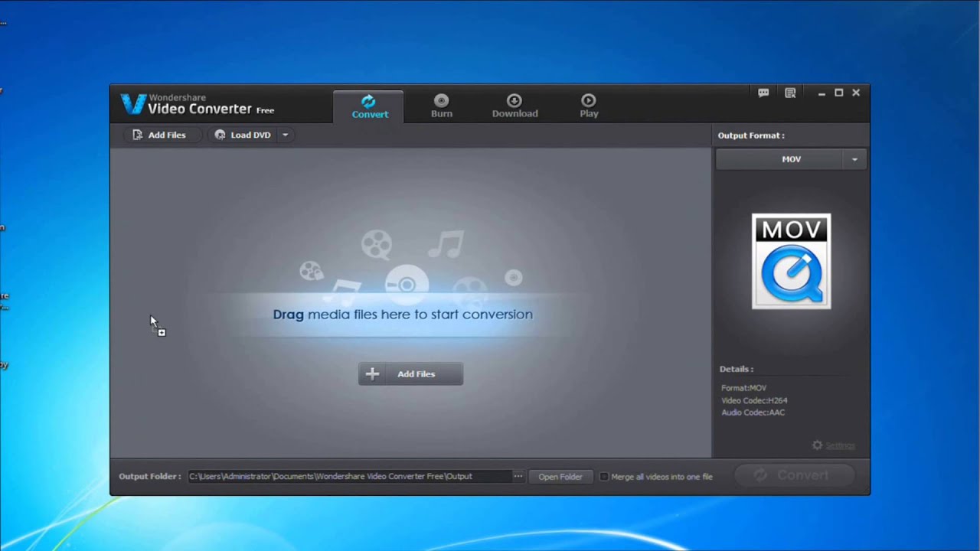Expand the Output Format dropdown arrow
This screenshot has height=551, width=980.
coord(854,159)
